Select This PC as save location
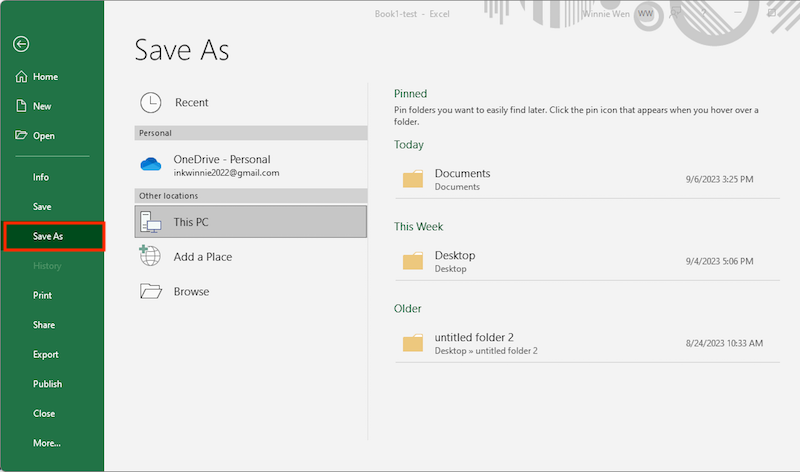Viewport: 800px width, 472px height. tap(251, 221)
